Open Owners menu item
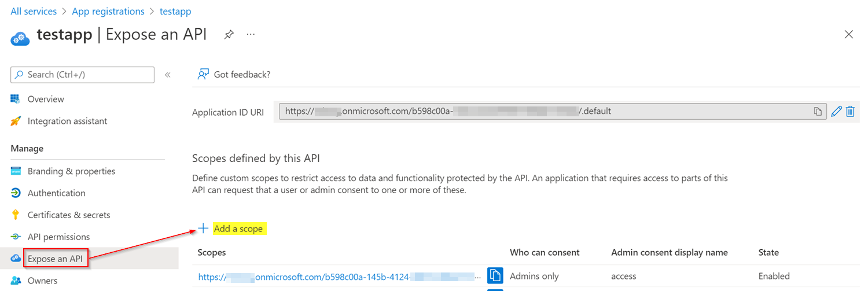The image size is (868, 291). point(42,281)
